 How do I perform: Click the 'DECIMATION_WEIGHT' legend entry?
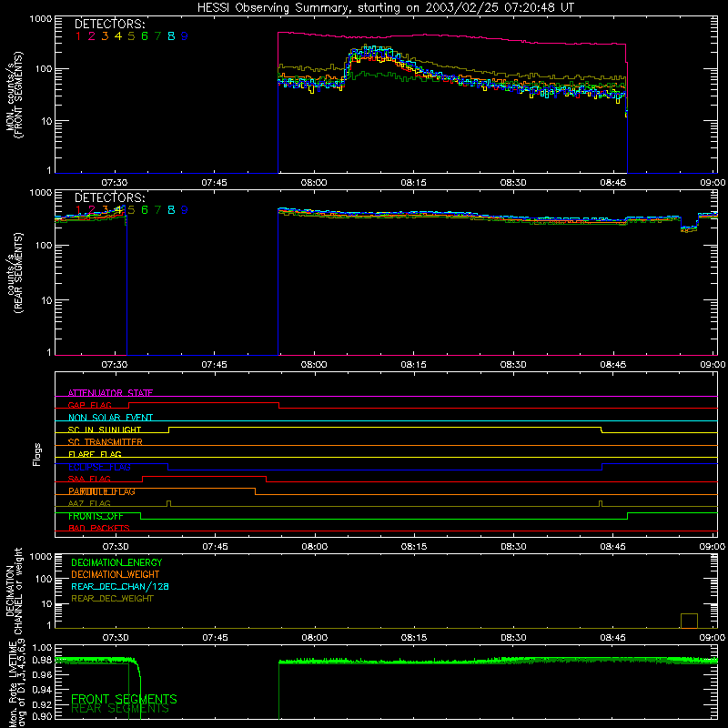pyautogui.click(x=116, y=575)
